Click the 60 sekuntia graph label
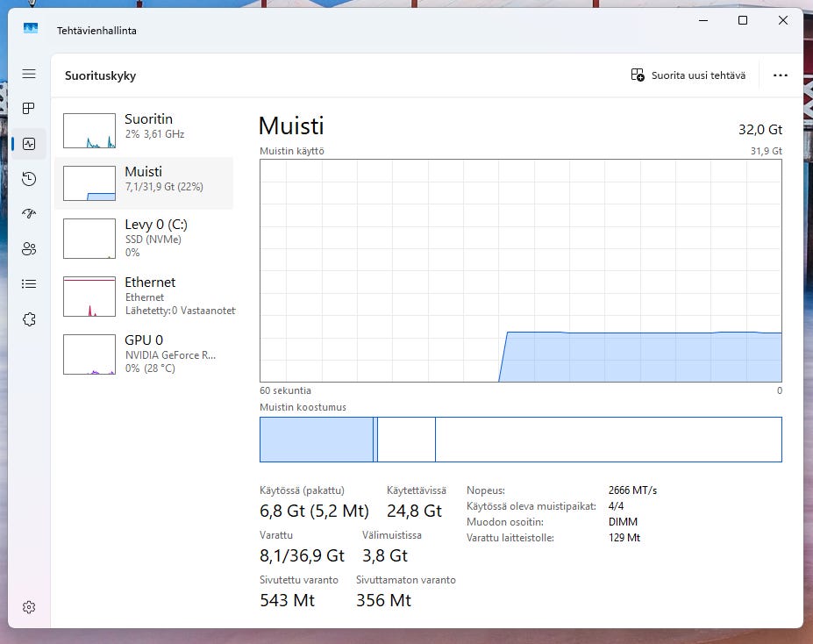Viewport: 813px width, 644px height. pos(285,390)
